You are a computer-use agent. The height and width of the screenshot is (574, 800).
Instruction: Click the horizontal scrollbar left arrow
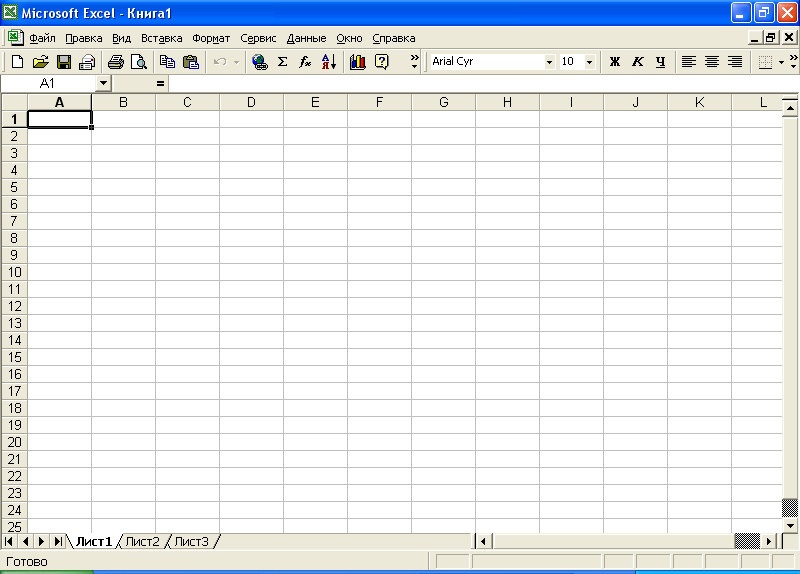pyautogui.click(x=483, y=541)
